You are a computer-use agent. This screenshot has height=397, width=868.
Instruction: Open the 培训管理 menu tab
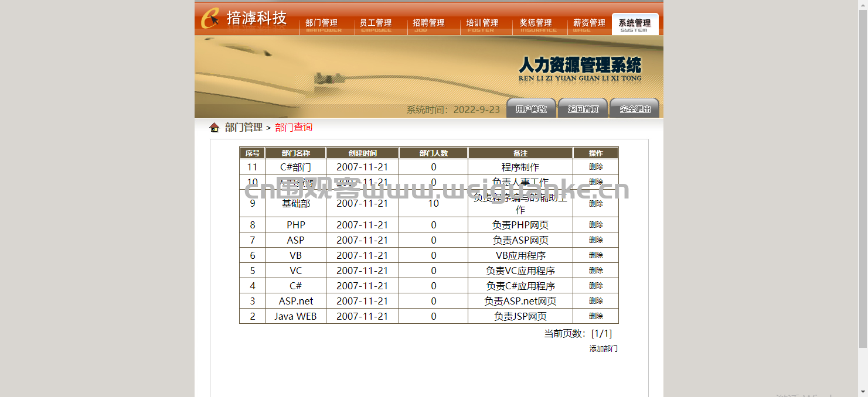click(482, 23)
